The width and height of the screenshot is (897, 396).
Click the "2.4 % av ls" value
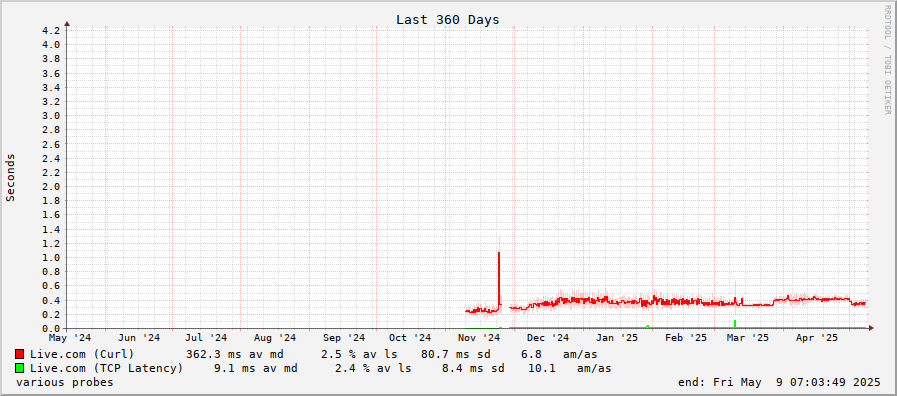pyautogui.click(x=373, y=369)
